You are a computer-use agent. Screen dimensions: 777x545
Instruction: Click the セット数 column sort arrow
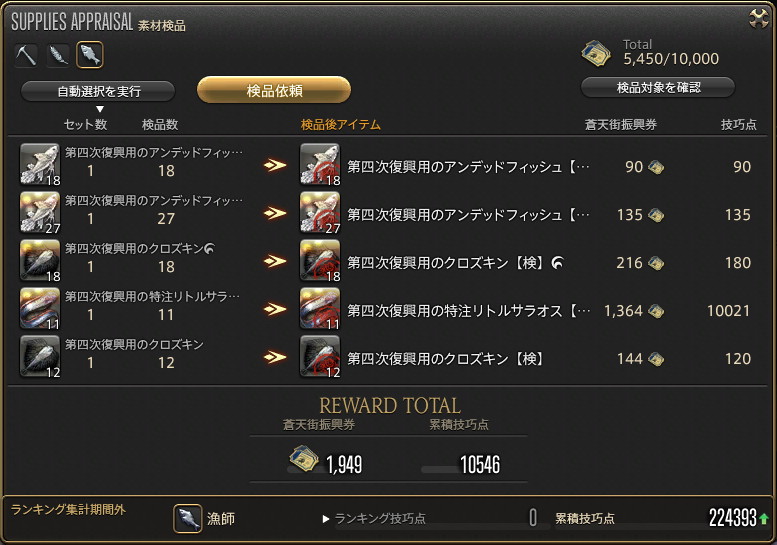click(100, 109)
